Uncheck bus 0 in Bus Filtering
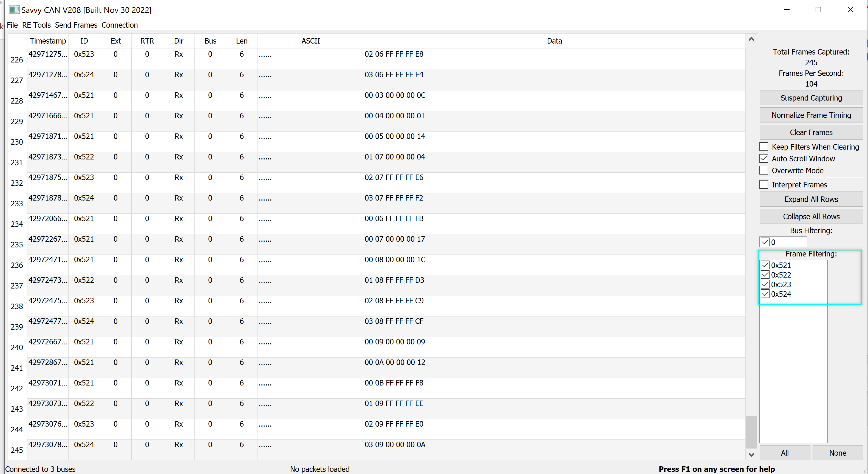The width and height of the screenshot is (868, 474). pyautogui.click(x=765, y=242)
